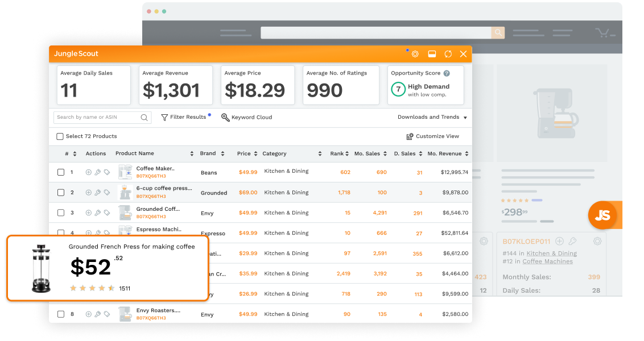Click add icon for row 1 Coffee Maker

tap(88, 172)
